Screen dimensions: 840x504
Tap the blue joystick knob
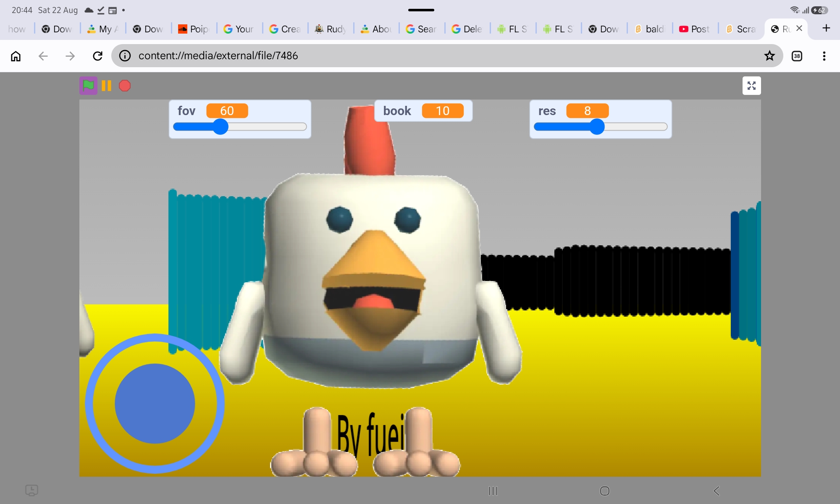(x=155, y=404)
